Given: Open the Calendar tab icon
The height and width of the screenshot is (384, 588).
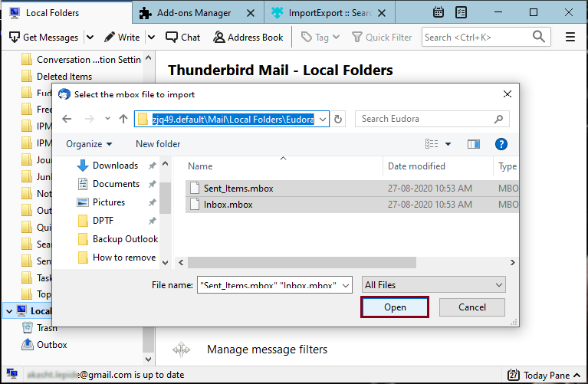Looking at the screenshot, I should (438, 12).
